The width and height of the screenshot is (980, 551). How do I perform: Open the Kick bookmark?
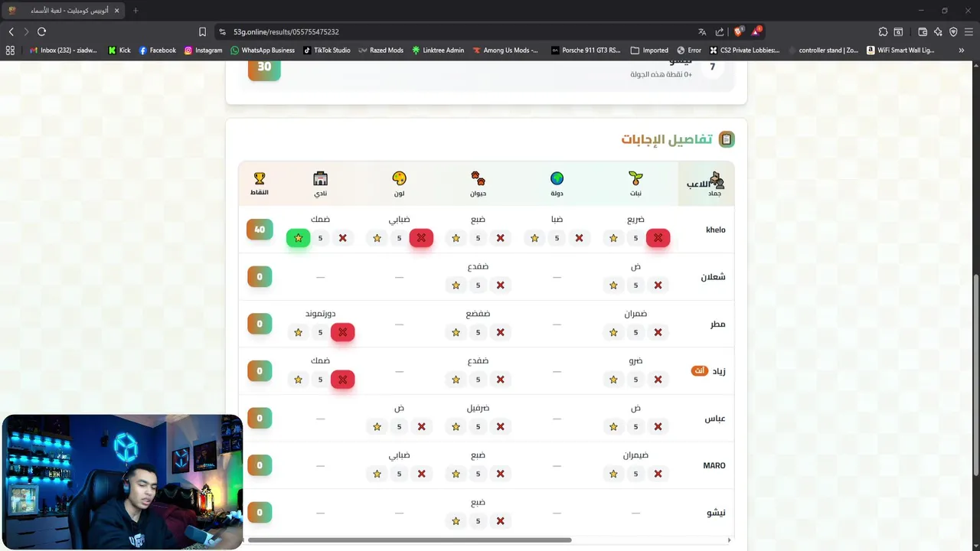pyautogui.click(x=119, y=50)
